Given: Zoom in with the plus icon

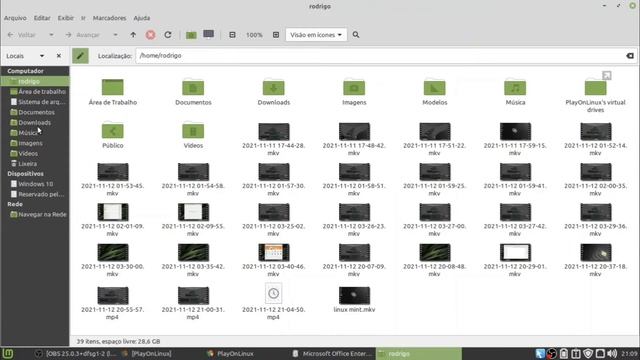Looking at the screenshot, I should [x=276, y=35].
